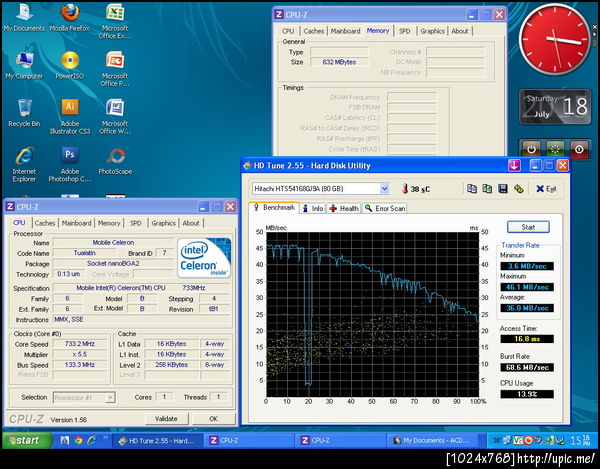The height and width of the screenshot is (469, 600).
Task: Open PowerISO desktop shortcut
Action: pos(70,62)
